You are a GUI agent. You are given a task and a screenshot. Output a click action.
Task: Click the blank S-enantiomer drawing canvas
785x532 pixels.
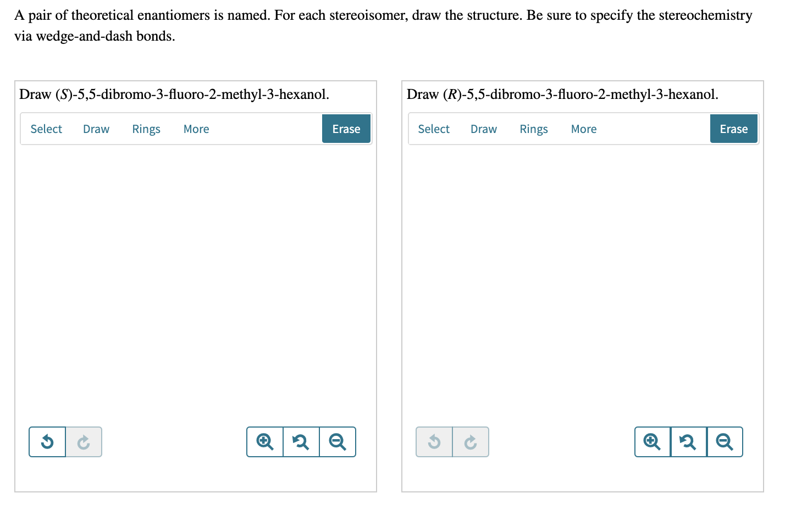click(x=195, y=286)
